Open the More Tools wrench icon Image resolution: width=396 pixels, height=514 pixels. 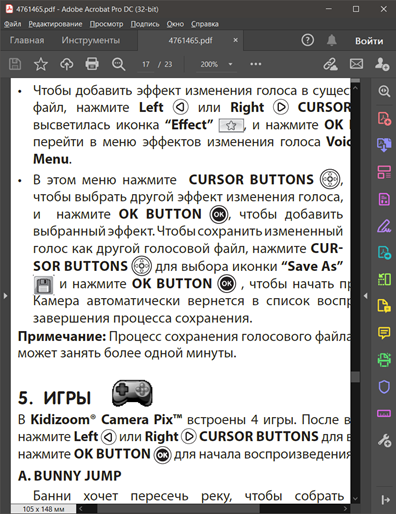pos(384,441)
